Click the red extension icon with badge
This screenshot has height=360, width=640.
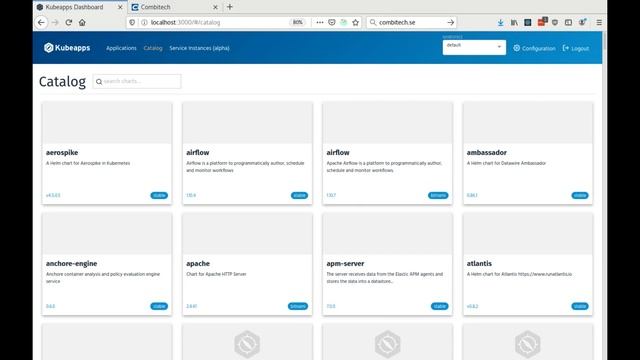click(x=542, y=22)
